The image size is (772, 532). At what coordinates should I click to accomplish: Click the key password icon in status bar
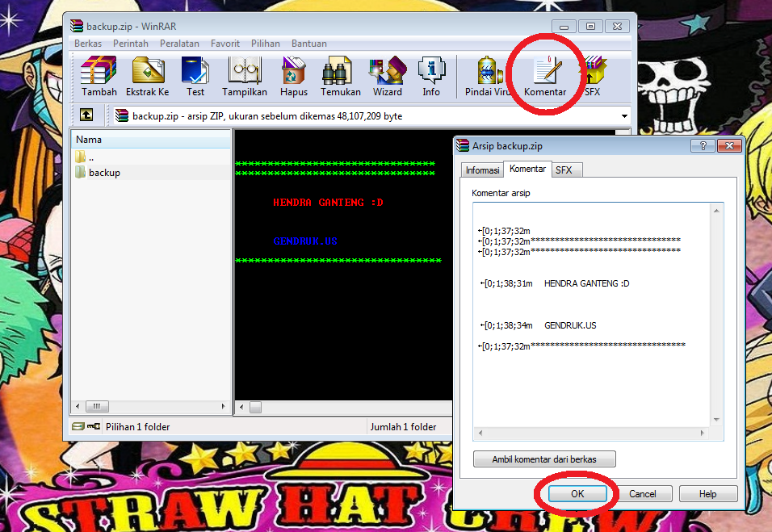tap(94, 426)
